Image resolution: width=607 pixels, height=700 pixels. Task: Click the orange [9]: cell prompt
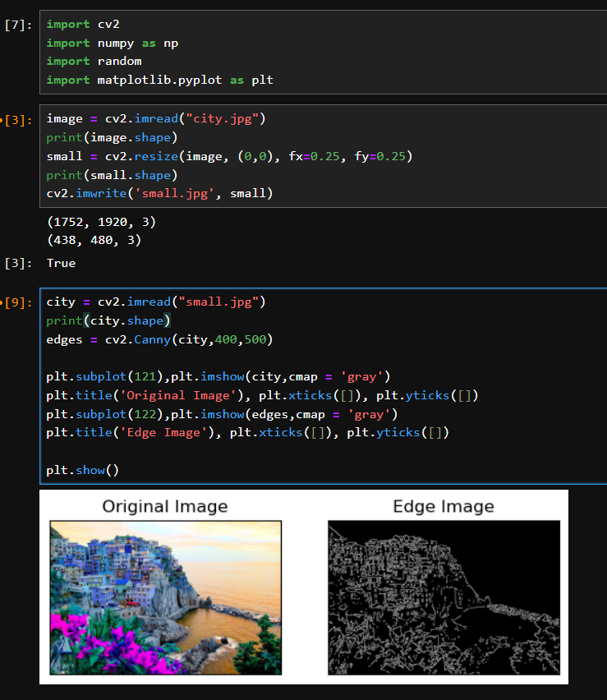[x=18, y=302]
